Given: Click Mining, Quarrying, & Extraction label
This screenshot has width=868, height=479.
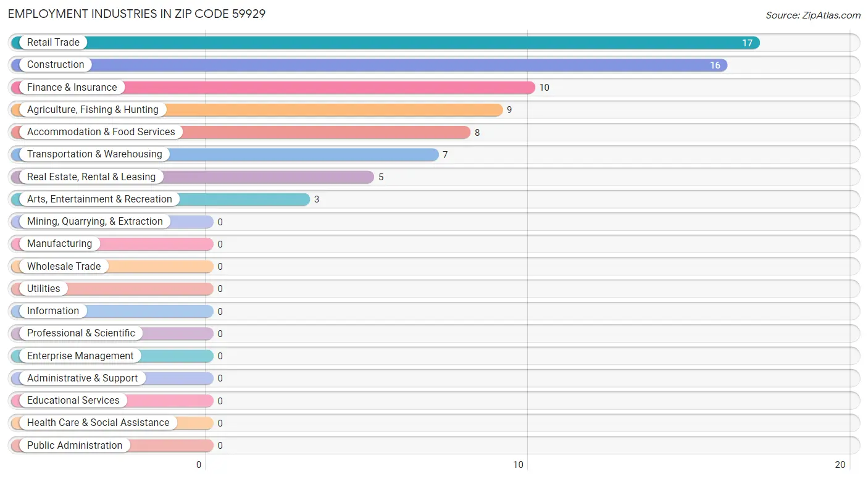Looking at the screenshot, I should click(95, 222).
